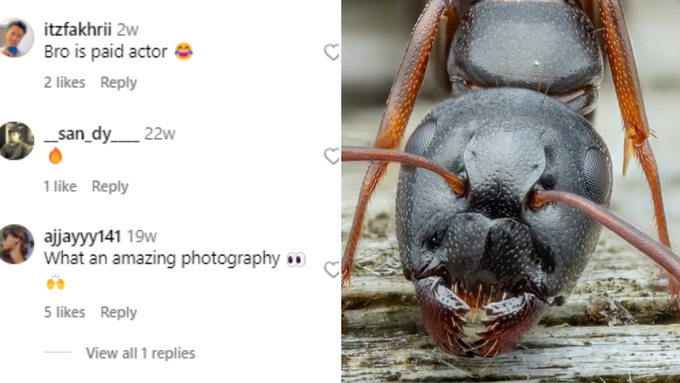
Task: Click the 22w timestamp on __san_dy___'s comment
Action: [x=160, y=134]
